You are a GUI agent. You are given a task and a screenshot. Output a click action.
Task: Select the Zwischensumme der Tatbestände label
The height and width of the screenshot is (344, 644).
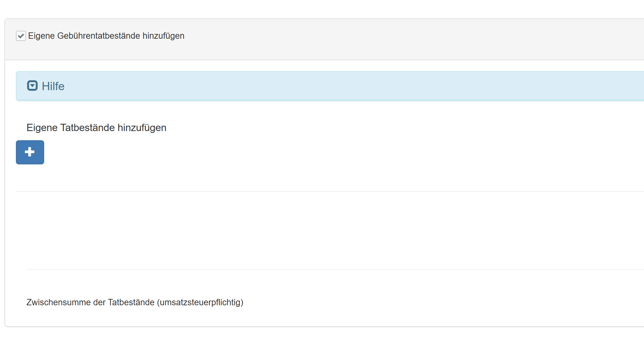click(x=135, y=302)
